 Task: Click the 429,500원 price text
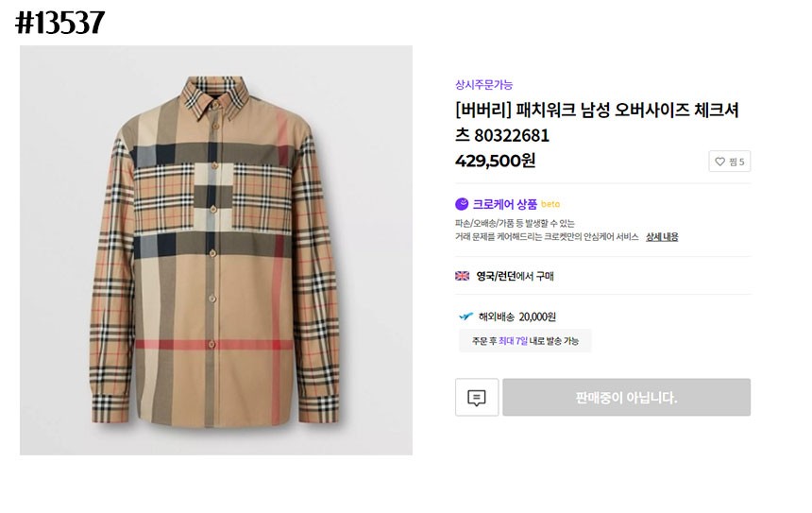pyautogui.click(x=495, y=161)
